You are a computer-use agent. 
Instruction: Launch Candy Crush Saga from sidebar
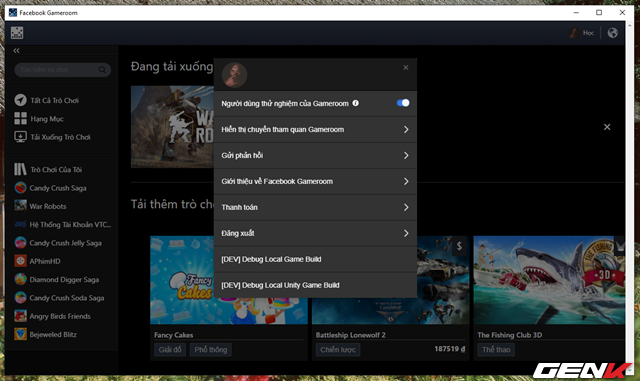[x=58, y=188]
